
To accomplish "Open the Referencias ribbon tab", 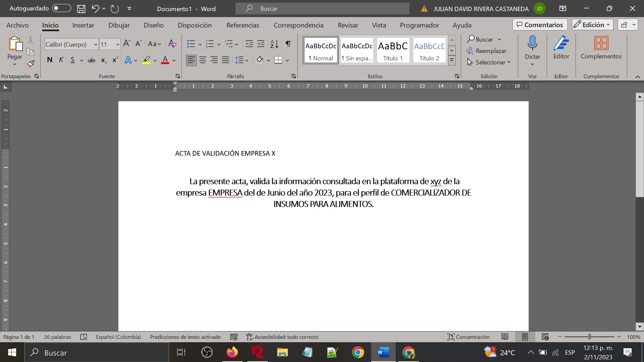I will tap(243, 25).
